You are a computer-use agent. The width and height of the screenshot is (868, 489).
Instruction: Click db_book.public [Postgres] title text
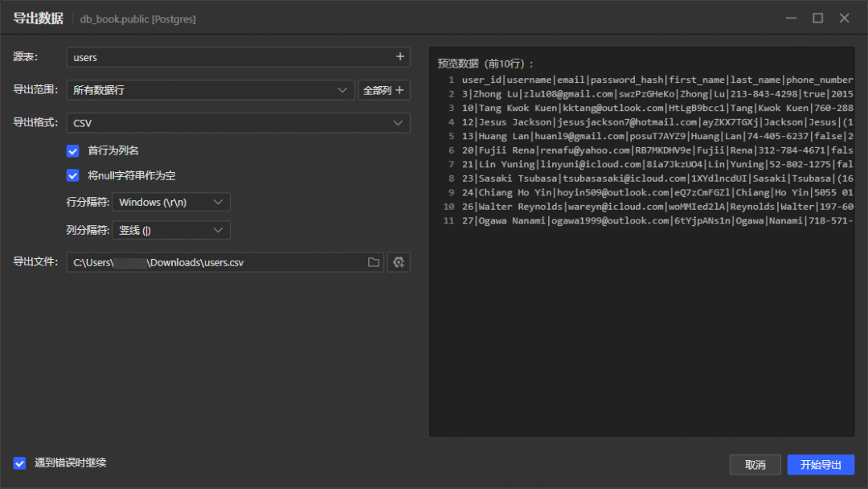pos(138,18)
